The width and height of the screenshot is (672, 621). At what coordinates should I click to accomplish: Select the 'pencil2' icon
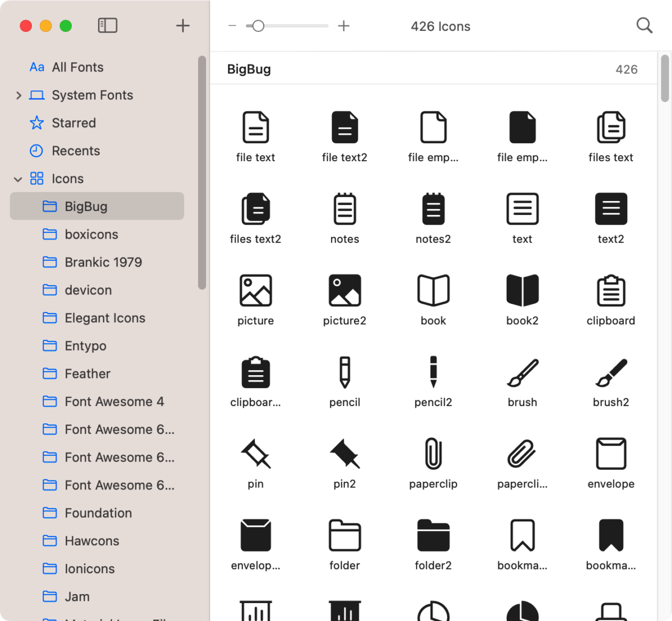(433, 372)
